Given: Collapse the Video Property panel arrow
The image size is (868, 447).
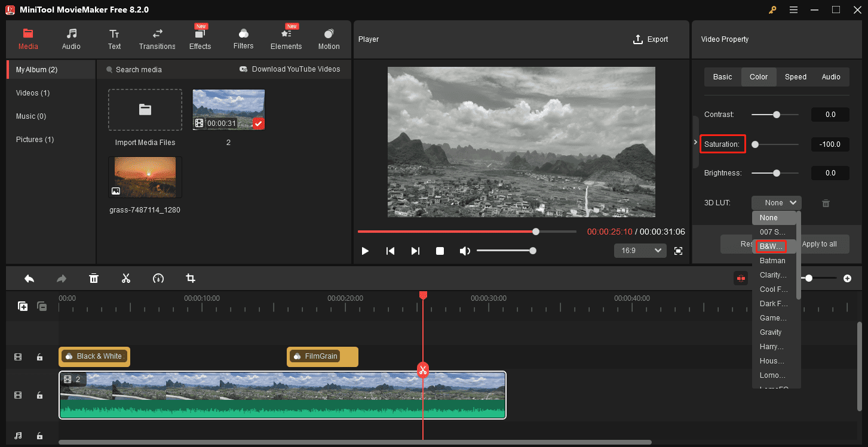Looking at the screenshot, I should [695, 142].
